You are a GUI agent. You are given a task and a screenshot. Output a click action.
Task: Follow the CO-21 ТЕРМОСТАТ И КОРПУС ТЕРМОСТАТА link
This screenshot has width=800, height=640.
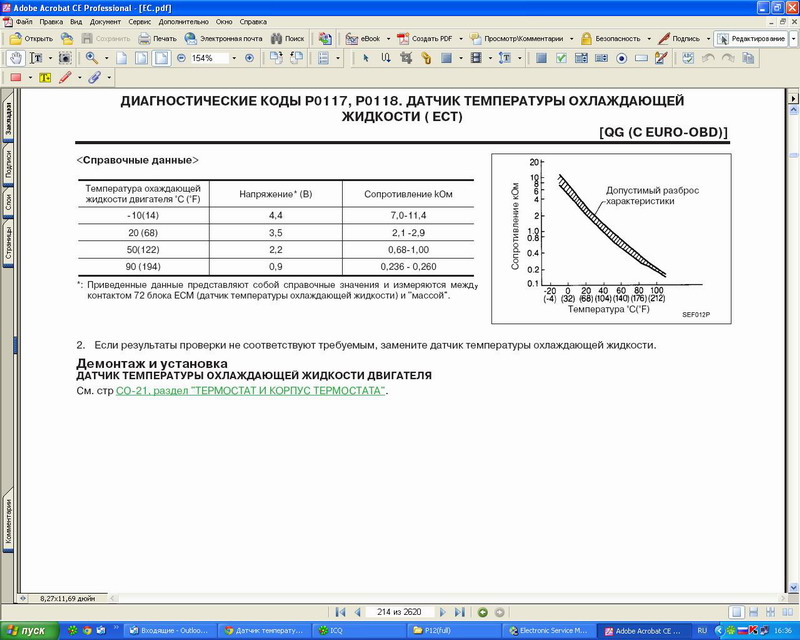pyautogui.click(x=251, y=391)
